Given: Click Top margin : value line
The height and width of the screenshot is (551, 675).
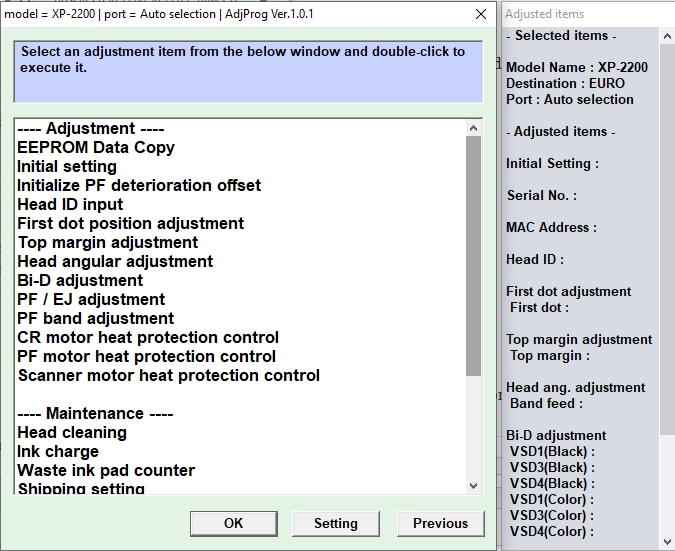Looking at the screenshot, I should (x=550, y=356).
